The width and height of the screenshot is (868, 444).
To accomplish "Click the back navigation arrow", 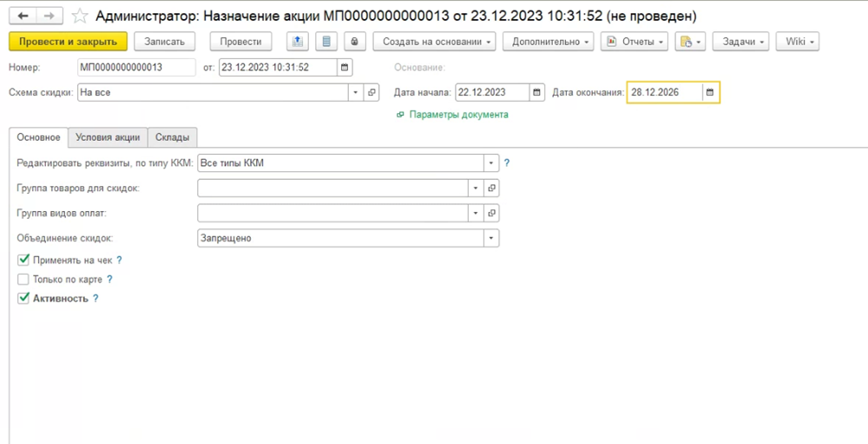I will pyautogui.click(x=23, y=17).
